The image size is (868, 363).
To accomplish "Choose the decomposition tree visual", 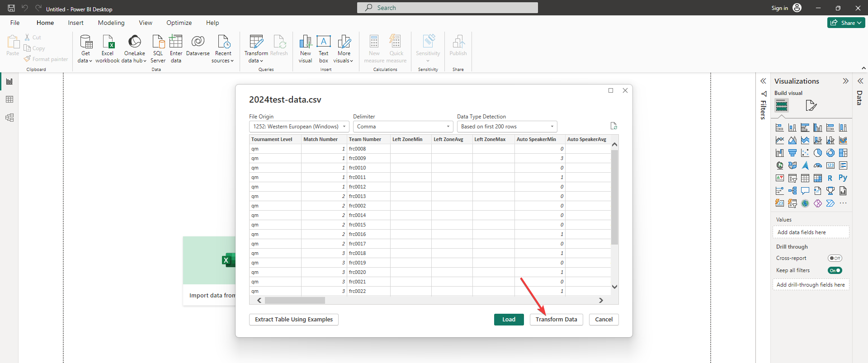I will coord(793,191).
